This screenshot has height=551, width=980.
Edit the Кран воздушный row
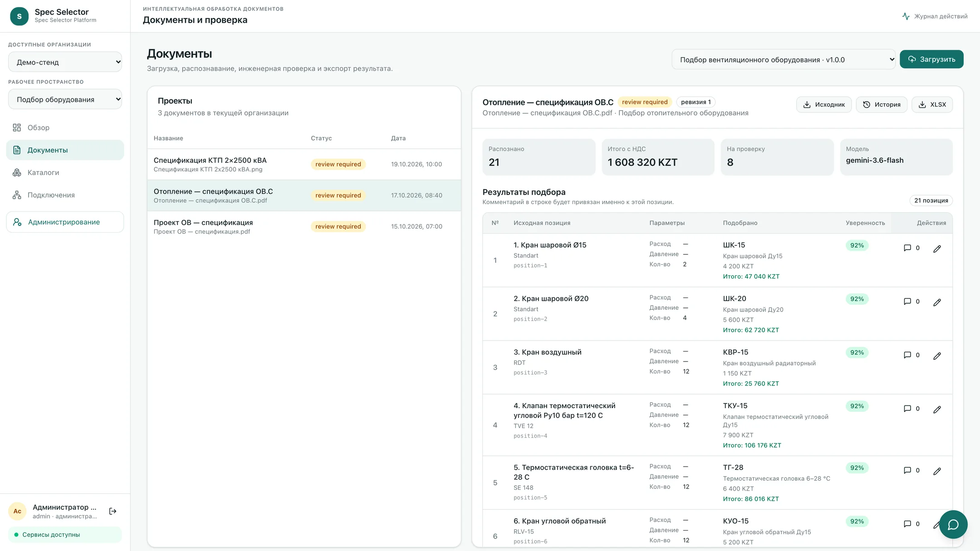937,356
